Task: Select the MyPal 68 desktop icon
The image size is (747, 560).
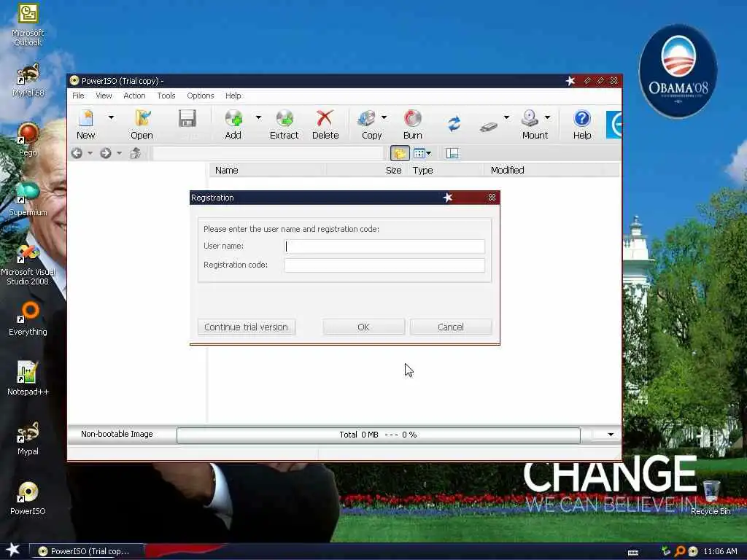Action: click(x=28, y=80)
